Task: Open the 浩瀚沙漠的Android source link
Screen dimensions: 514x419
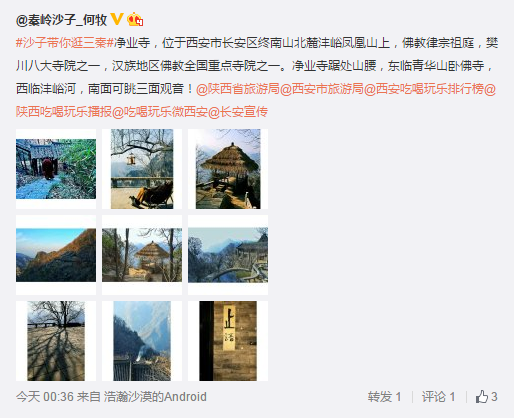Action: click(155, 397)
